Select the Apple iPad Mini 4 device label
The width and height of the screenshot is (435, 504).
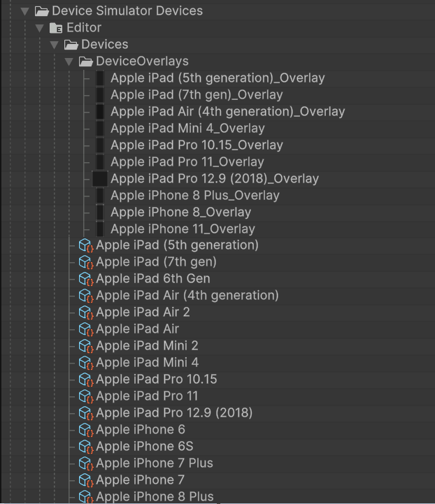point(148,363)
